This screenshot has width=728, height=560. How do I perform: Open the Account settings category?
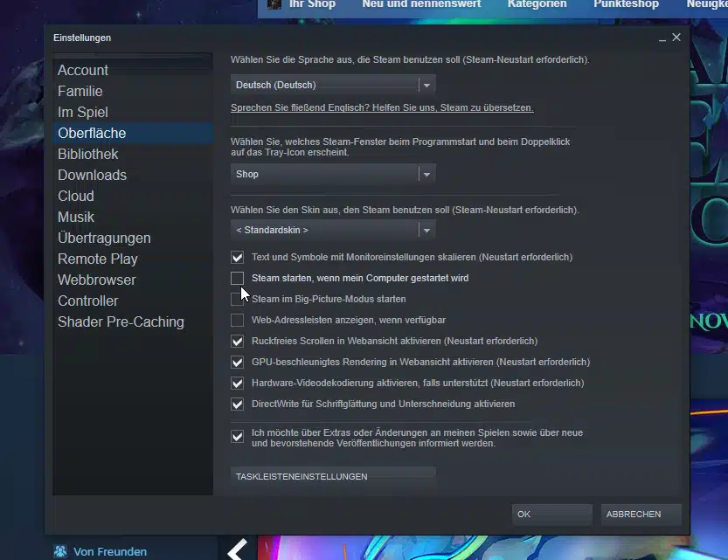(x=132, y=70)
